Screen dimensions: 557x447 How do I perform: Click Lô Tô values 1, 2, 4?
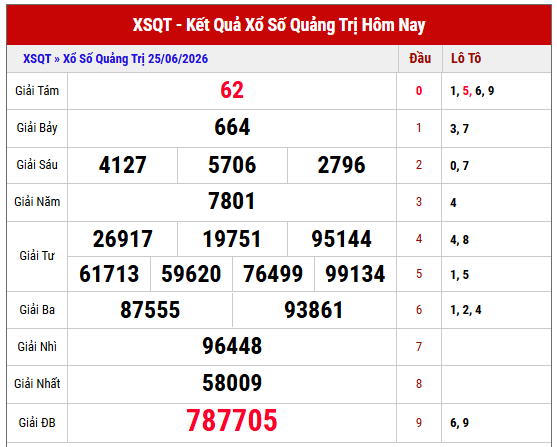click(466, 310)
